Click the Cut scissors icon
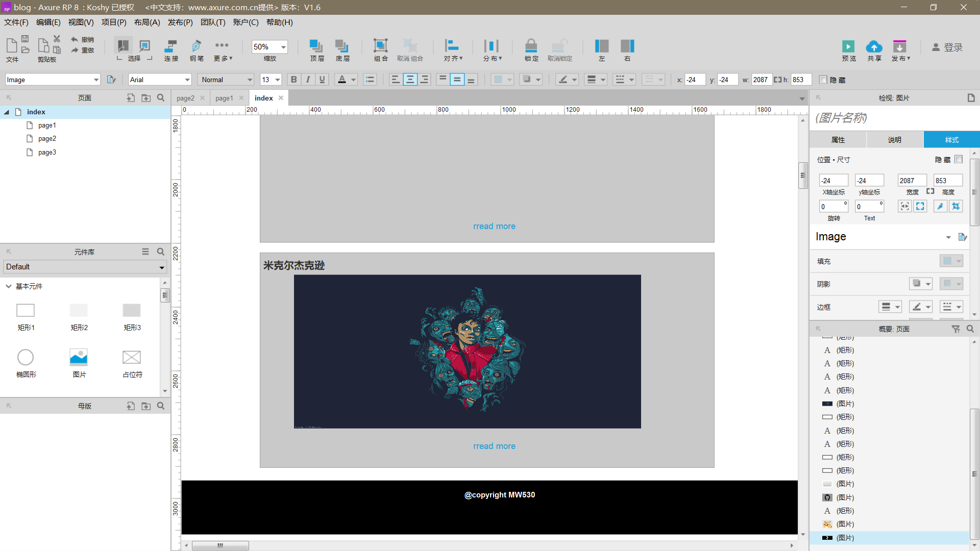 pyautogui.click(x=57, y=39)
